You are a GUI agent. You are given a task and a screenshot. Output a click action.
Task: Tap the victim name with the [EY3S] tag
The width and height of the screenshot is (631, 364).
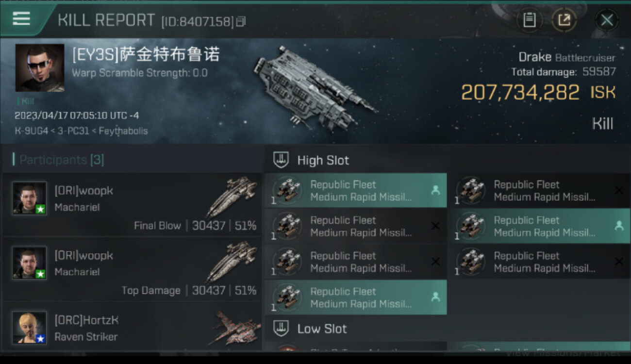pos(146,54)
